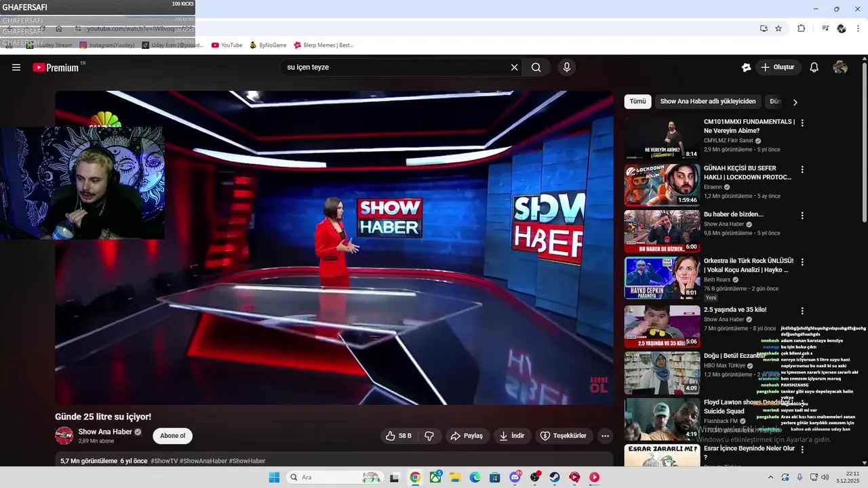The image size is (868, 488).
Task: Click the YouTube video player area
Action: coord(334,248)
